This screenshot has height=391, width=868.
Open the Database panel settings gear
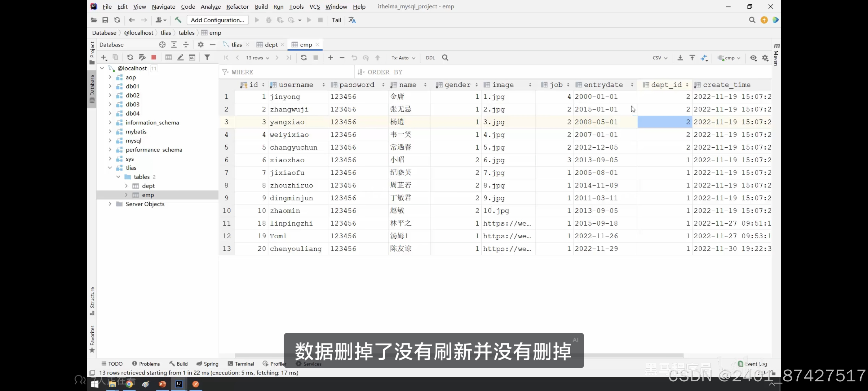tap(201, 45)
